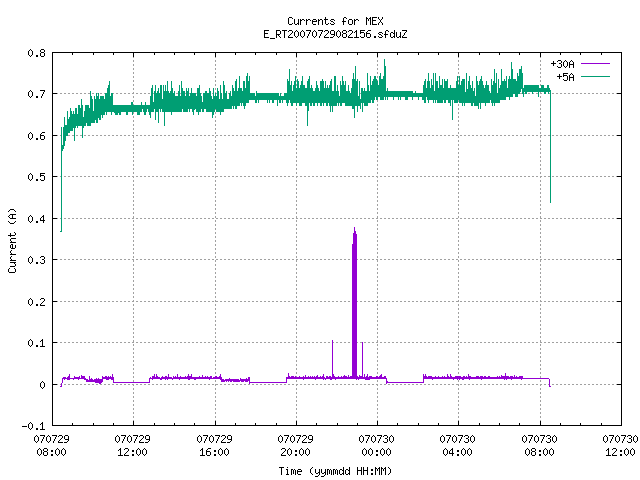Click the file name E_RT20070729082156.sfduZ
The width and height of the screenshot is (640, 480).
coord(335,34)
